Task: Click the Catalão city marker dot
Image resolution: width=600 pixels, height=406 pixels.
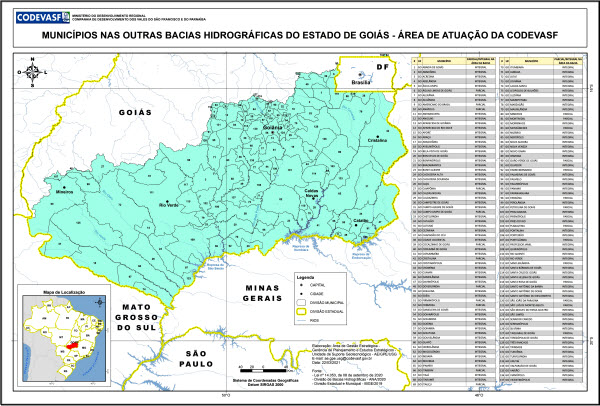Action: (356, 225)
